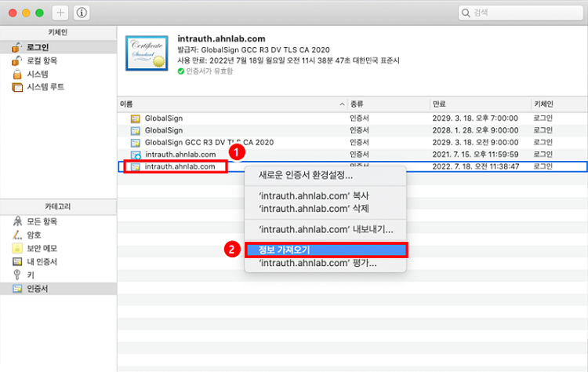This screenshot has width=588, height=372.
Task: Click the 시스템 루트 folder icon
Action: 17,87
